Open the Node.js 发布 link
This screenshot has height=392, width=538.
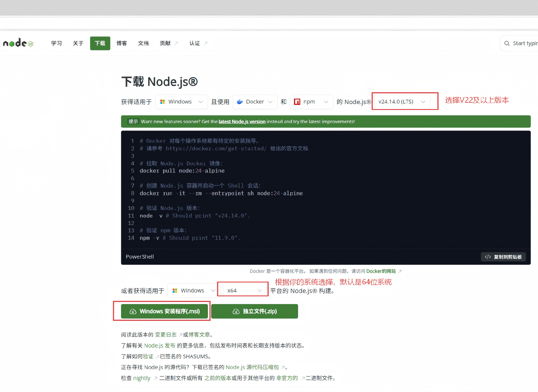[160, 346]
